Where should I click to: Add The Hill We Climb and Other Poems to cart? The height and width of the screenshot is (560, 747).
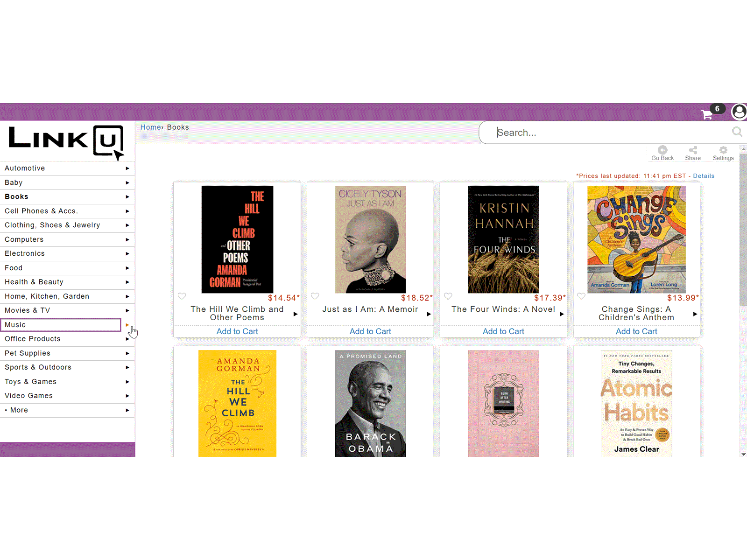tap(237, 331)
